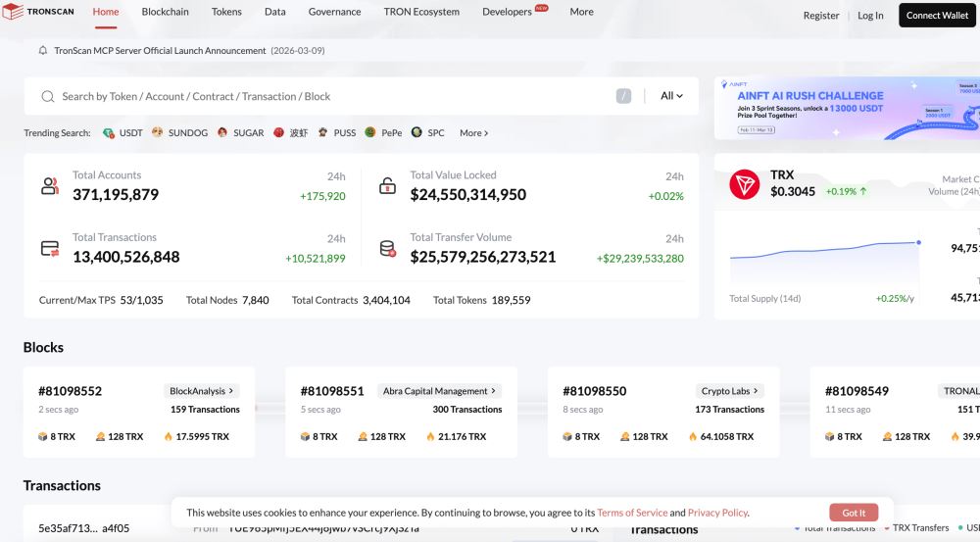Open the TRON Ecosystem menu
The height and width of the screenshot is (542, 980).
point(421,12)
